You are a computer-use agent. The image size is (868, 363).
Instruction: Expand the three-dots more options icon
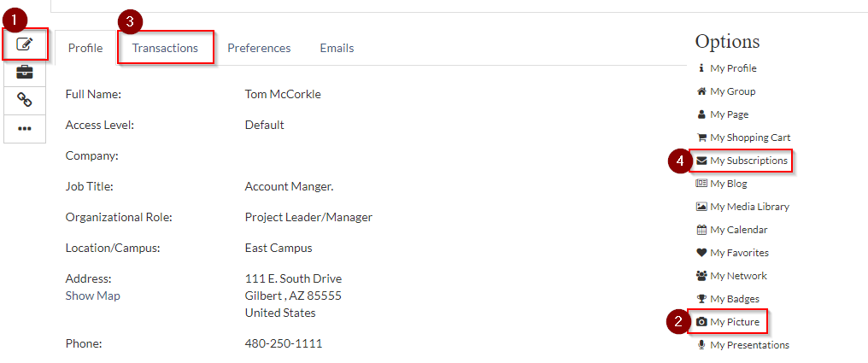[25, 128]
